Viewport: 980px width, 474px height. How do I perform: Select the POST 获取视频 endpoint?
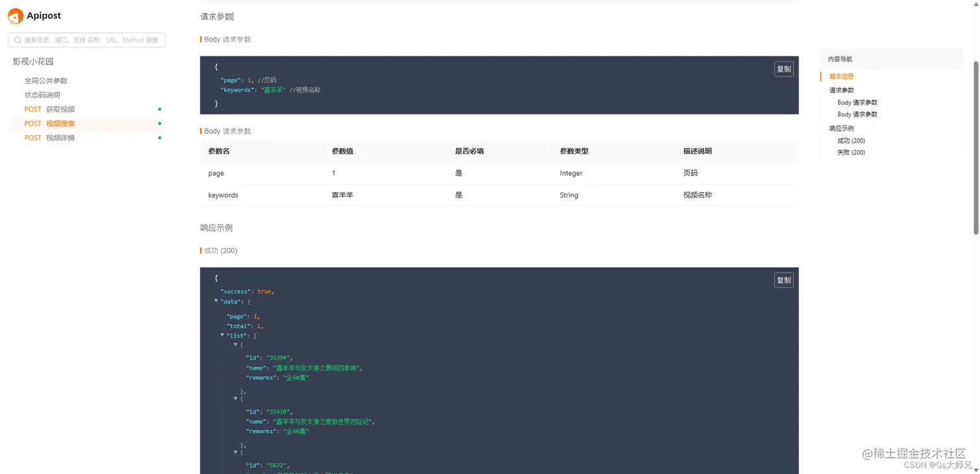(87, 109)
